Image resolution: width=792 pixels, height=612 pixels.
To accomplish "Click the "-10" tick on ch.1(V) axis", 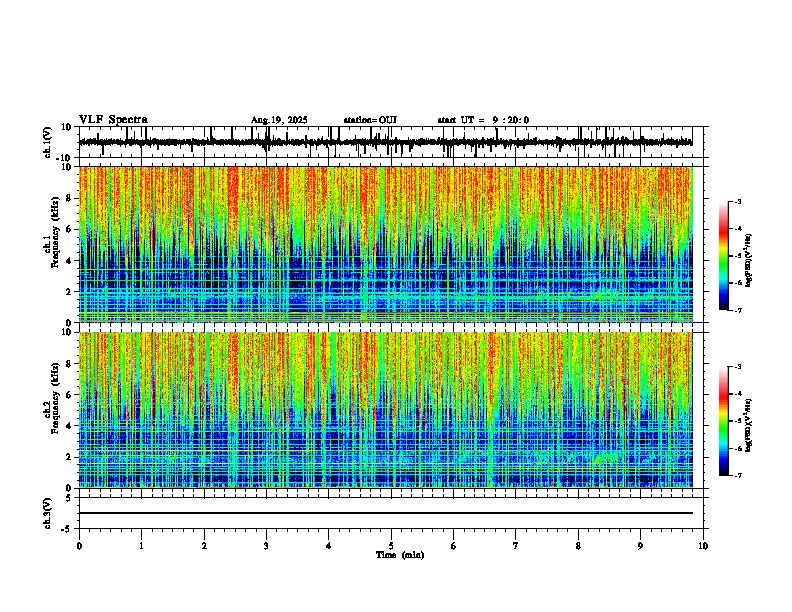I will (65, 158).
